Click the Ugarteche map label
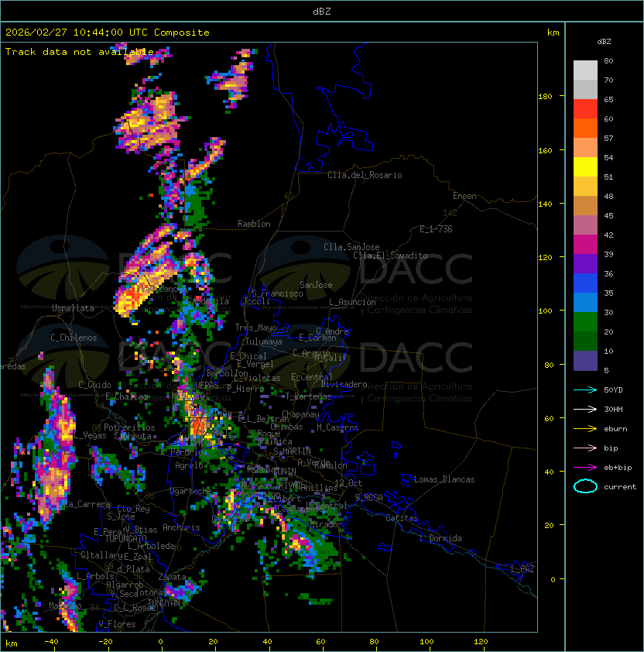 191,491
